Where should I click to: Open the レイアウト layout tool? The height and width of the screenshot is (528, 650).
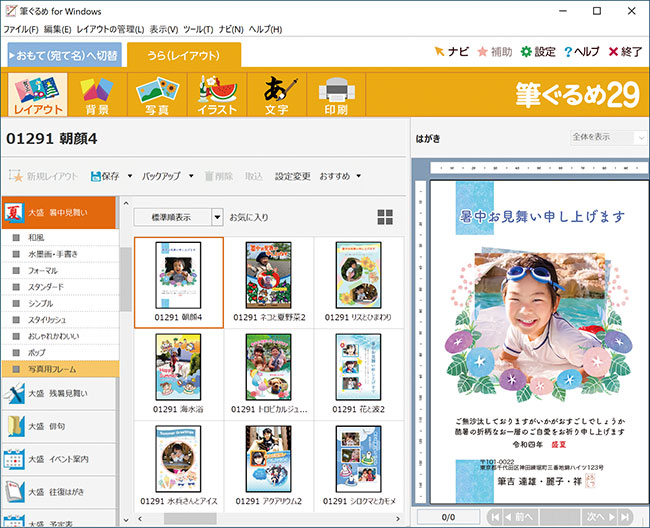tap(38, 94)
